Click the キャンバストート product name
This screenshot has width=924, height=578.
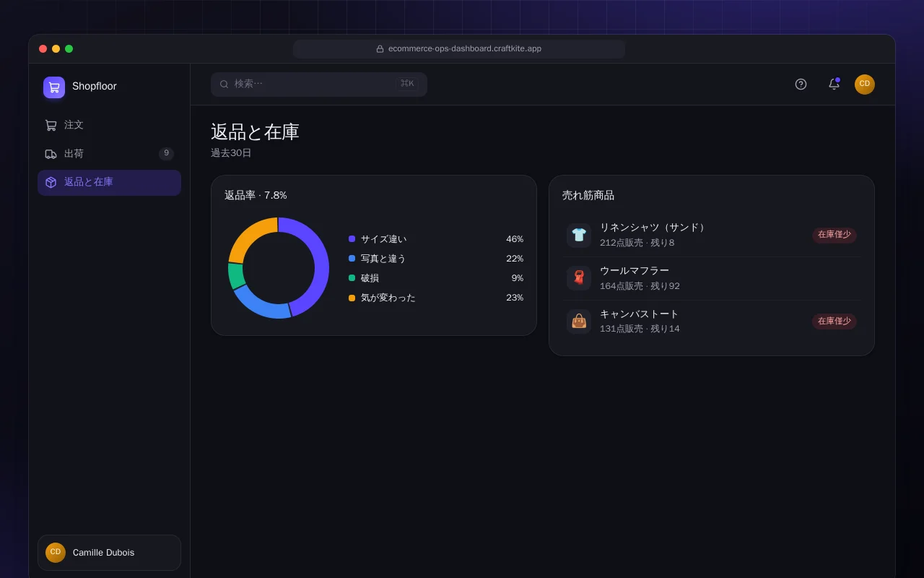pos(640,314)
